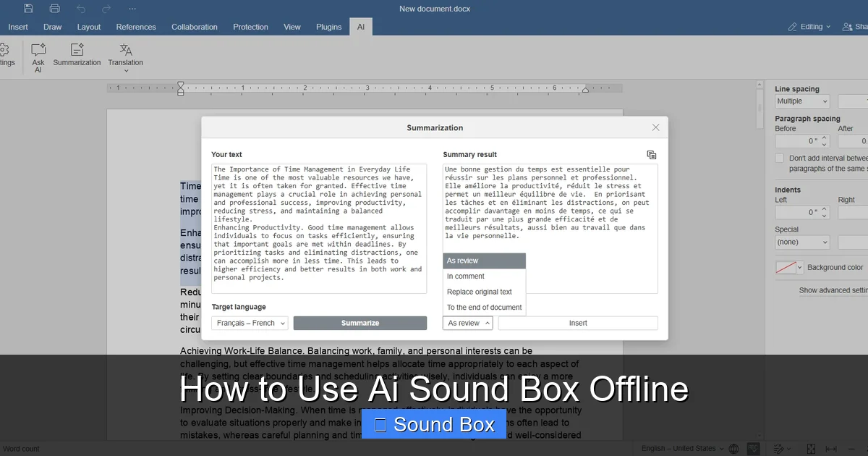
Task: Enable 'Don't add interval between paragraphs' checkbox
Action: tap(780, 158)
